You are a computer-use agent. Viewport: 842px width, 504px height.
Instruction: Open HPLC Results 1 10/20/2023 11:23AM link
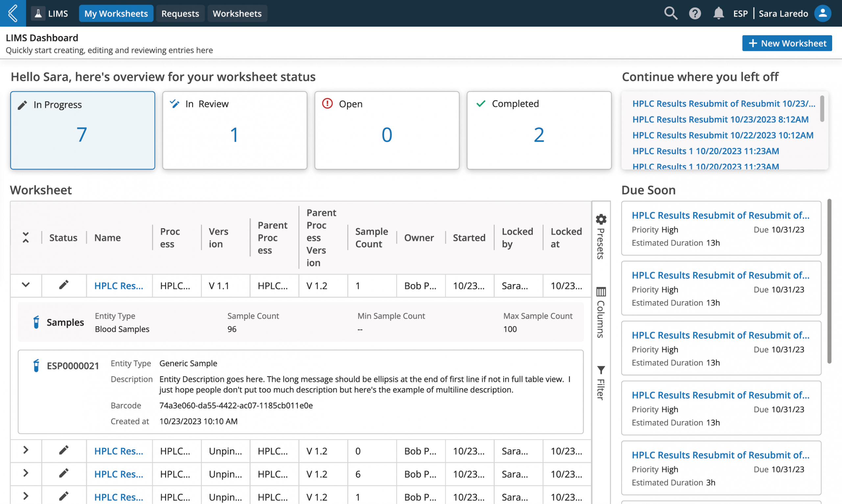[705, 151]
